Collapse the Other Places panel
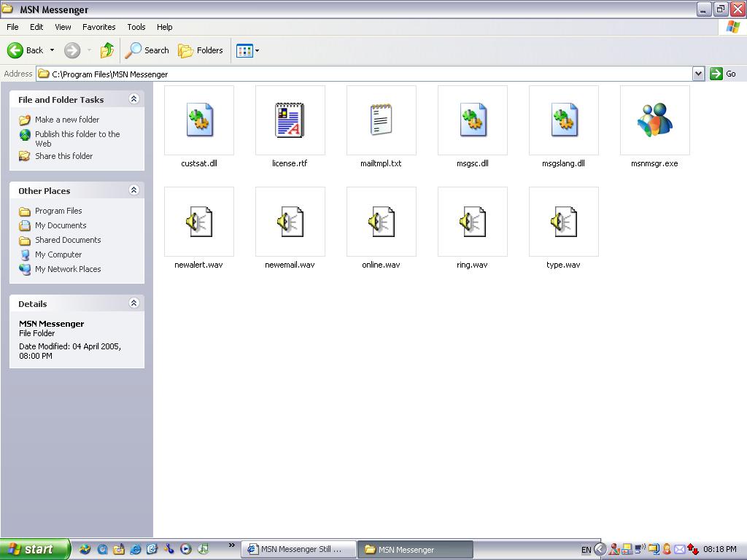 [134, 190]
